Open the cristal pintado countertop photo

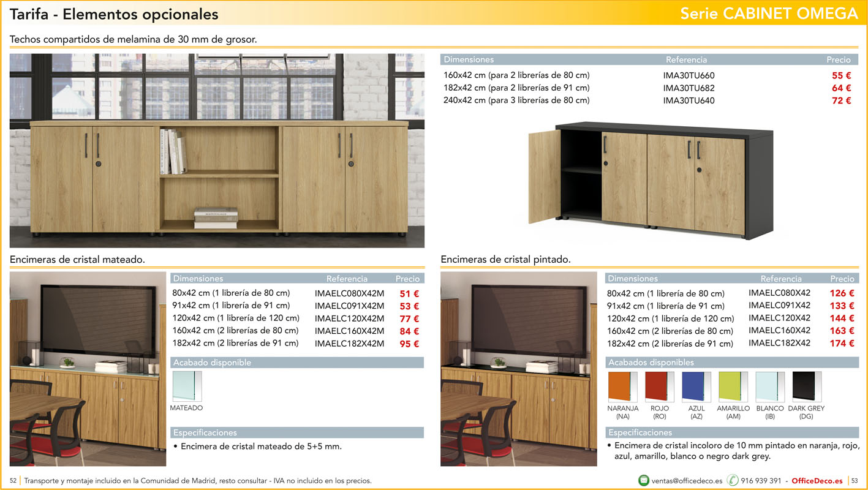click(x=518, y=369)
